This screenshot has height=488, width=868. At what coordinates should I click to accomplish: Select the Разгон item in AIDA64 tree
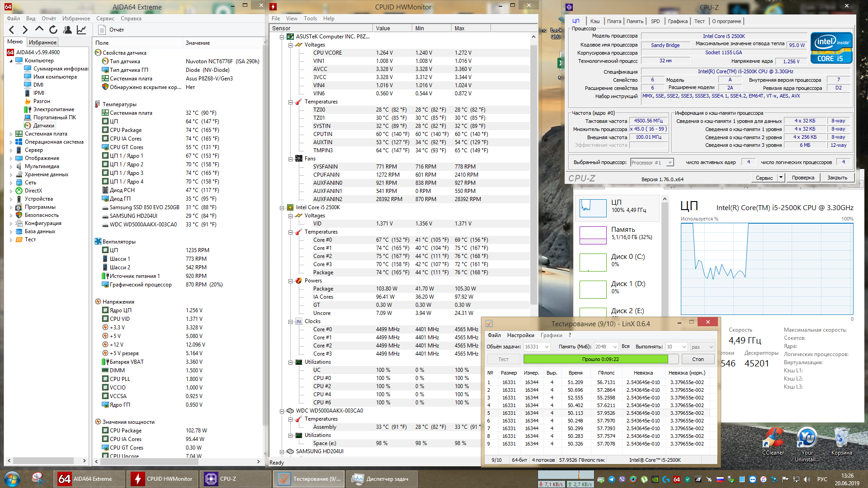pos(42,101)
